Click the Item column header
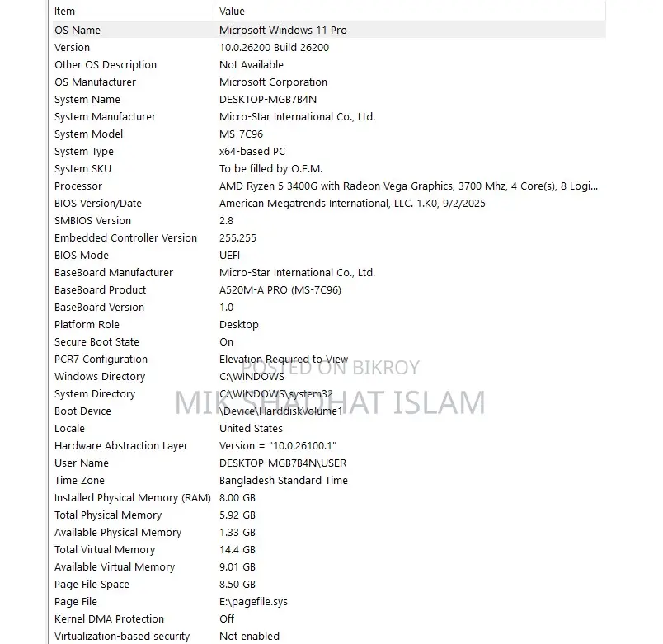Image resolution: width=663 pixels, height=644 pixels. 134,11
